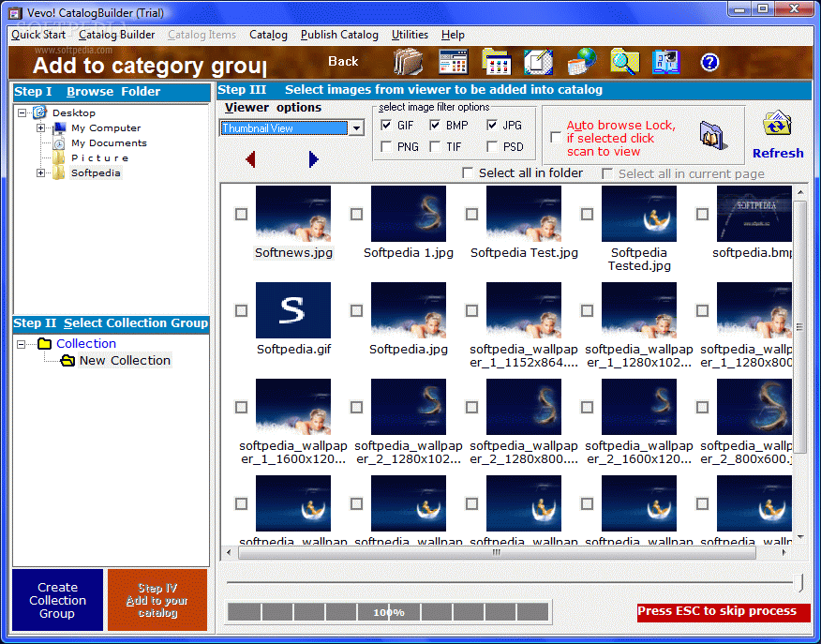Click the application icon in title bar
This screenshot has height=644, width=821.
15,13
